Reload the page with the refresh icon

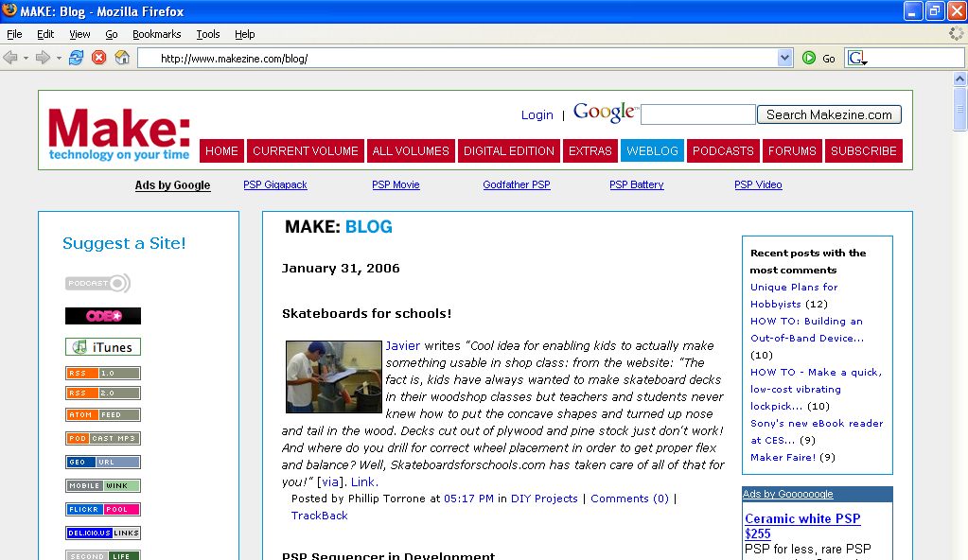(x=76, y=58)
